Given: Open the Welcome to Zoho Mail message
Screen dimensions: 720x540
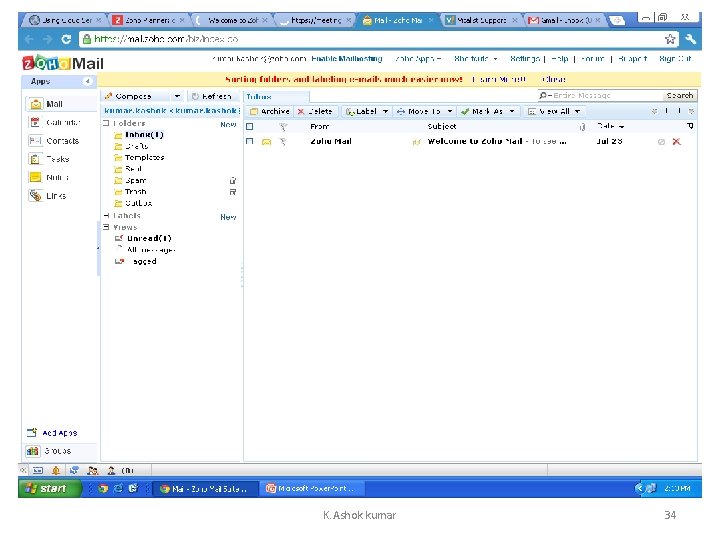Looking at the screenshot, I should click(497, 141).
